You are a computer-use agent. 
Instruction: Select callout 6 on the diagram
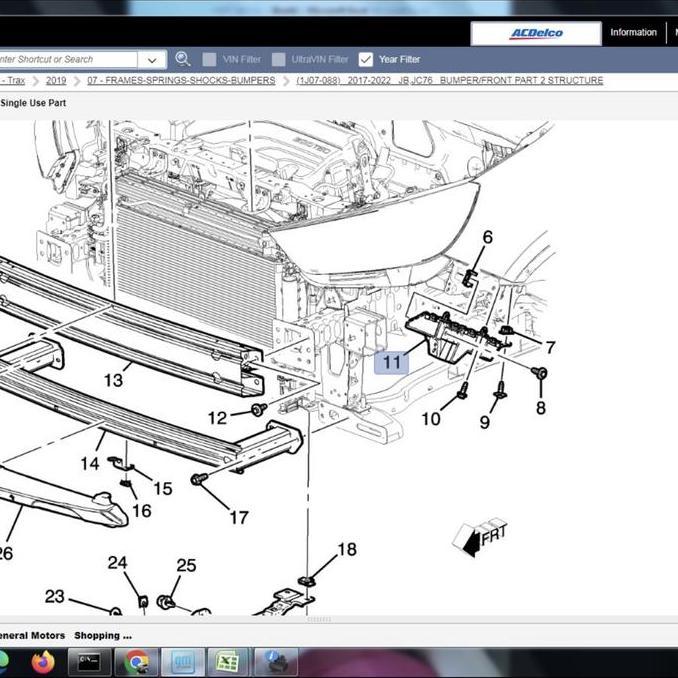point(487,237)
